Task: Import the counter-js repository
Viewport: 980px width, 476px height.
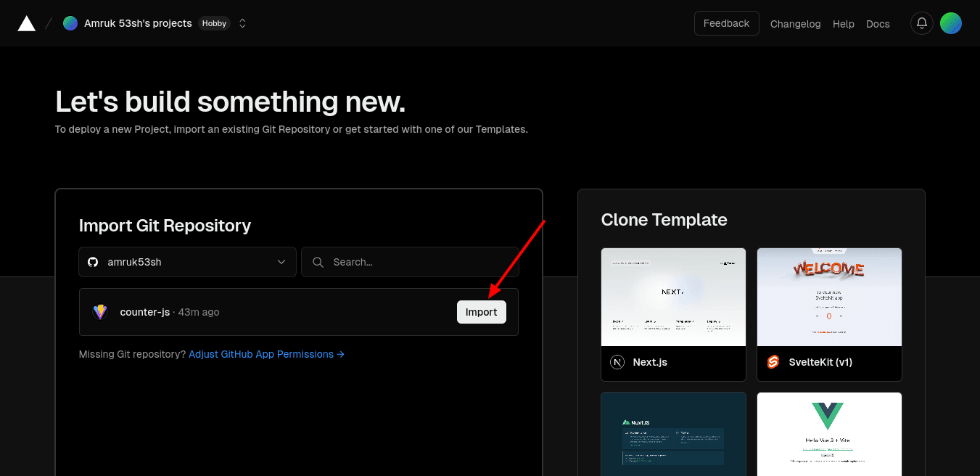Action: 482,312
